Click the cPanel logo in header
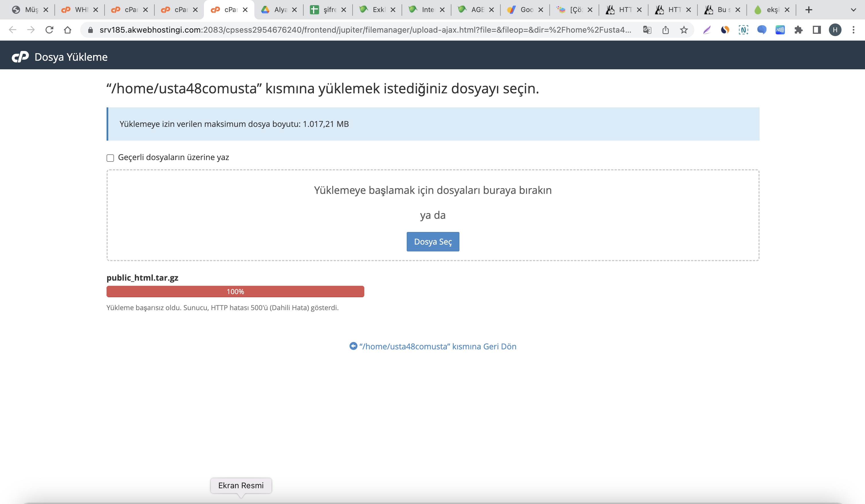The width and height of the screenshot is (865, 504). pos(20,57)
